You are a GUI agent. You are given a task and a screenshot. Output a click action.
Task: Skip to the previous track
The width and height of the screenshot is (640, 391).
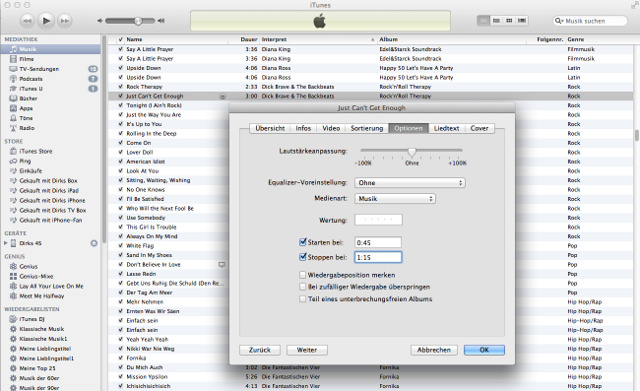[27, 21]
